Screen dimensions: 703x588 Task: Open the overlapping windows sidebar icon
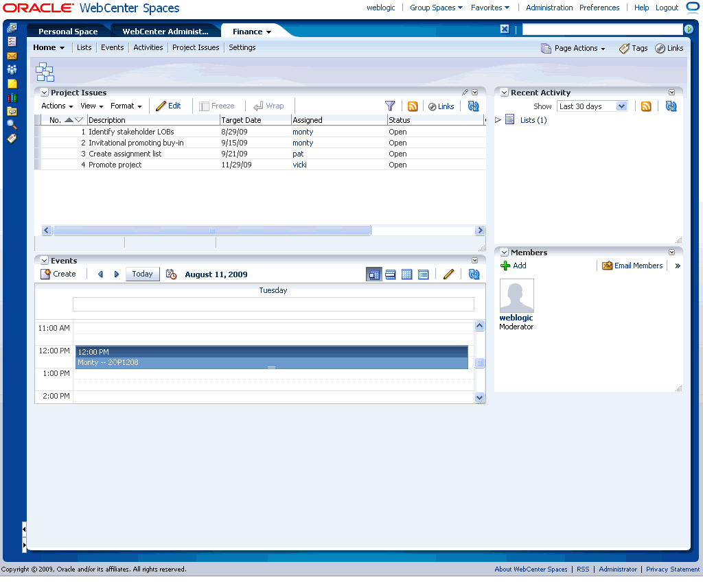pos(12,28)
